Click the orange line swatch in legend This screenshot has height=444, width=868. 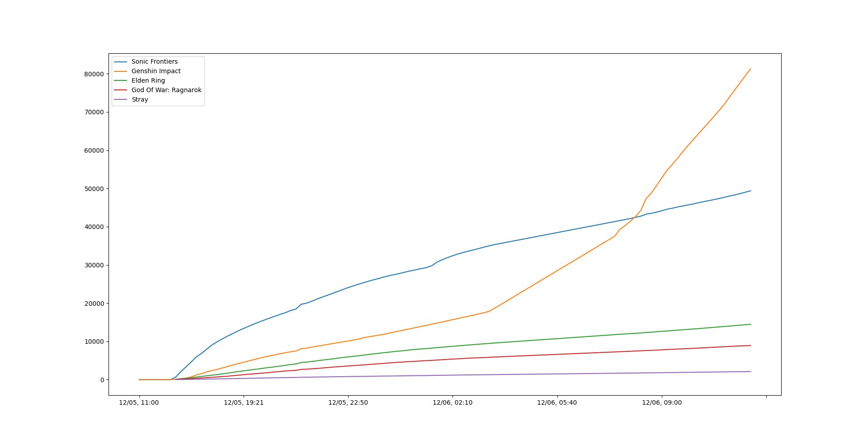(120, 71)
